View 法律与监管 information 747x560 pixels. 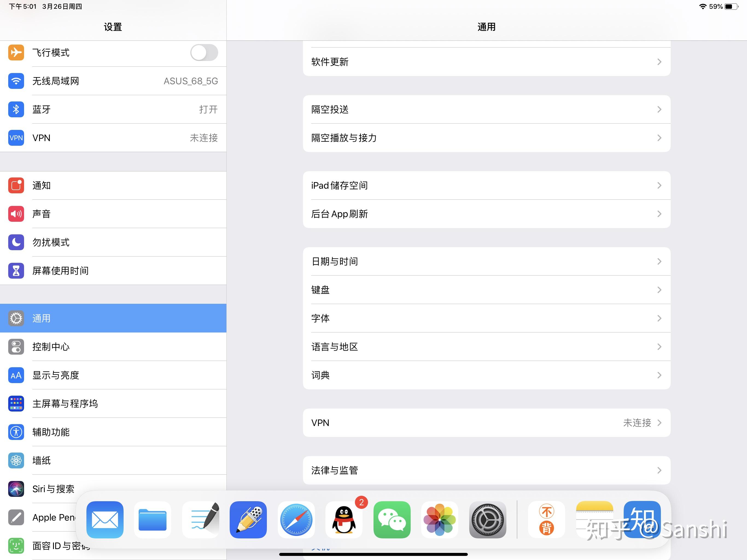click(x=486, y=470)
